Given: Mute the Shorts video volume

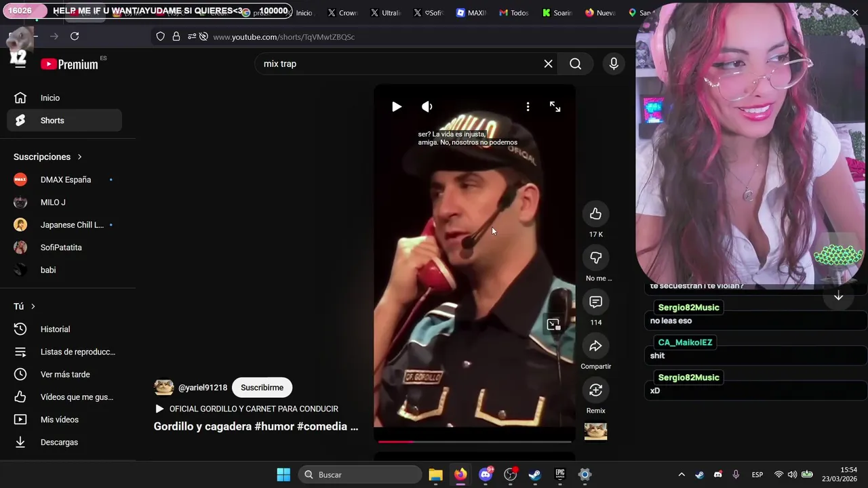Looking at the screenshot, I should click(x=427, y=106).
